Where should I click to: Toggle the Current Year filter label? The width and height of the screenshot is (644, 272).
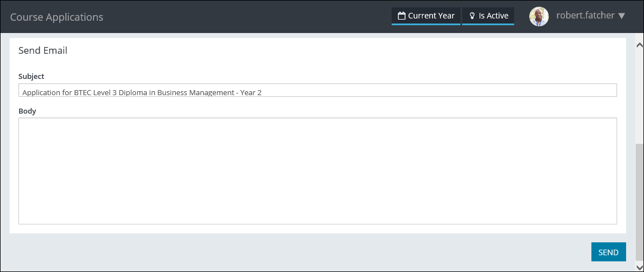pyautogui.click(x=431, y=16)
